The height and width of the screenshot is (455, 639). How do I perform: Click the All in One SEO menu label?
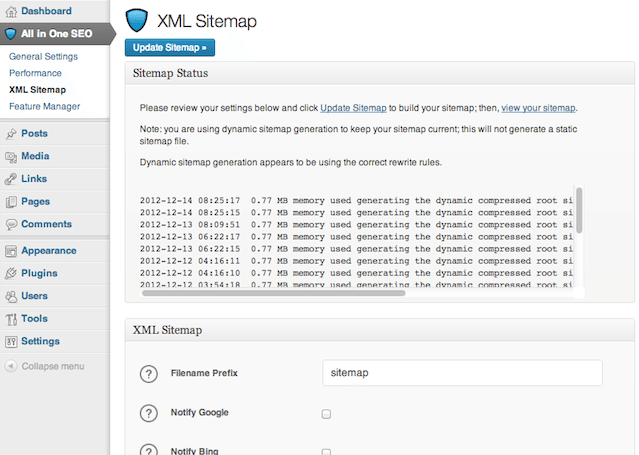click(57, 33)
